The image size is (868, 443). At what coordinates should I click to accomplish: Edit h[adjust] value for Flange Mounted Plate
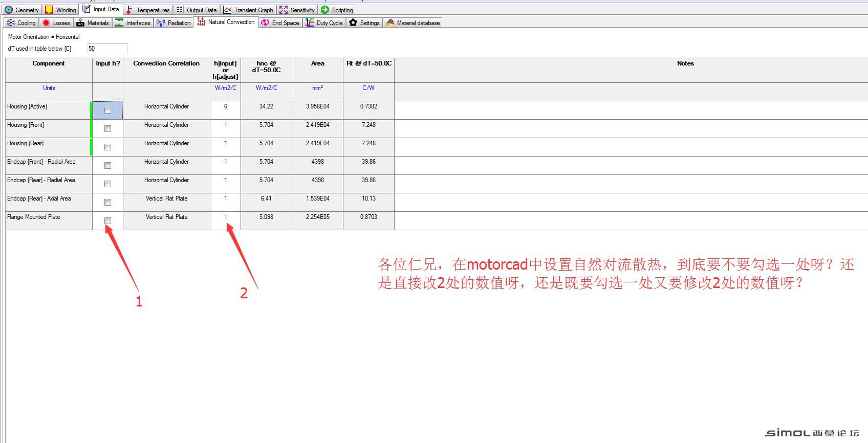(x=225, y=220)
